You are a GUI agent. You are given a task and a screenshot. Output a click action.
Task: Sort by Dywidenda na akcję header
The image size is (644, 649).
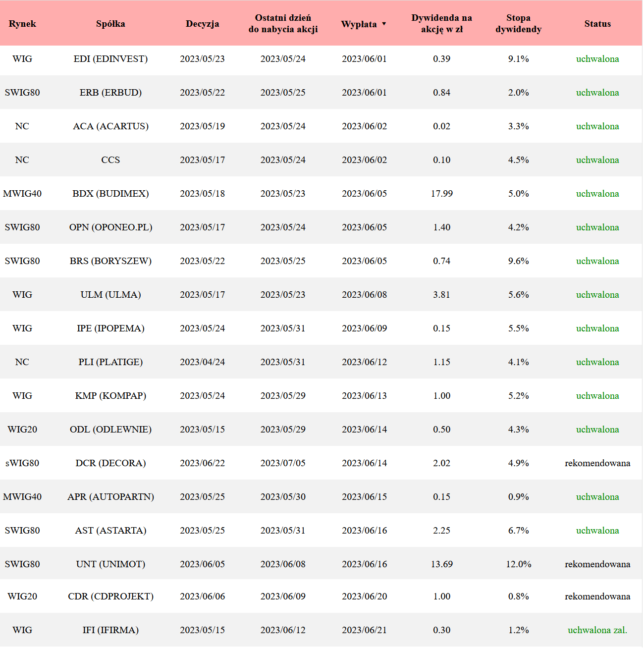pos(441,24)
